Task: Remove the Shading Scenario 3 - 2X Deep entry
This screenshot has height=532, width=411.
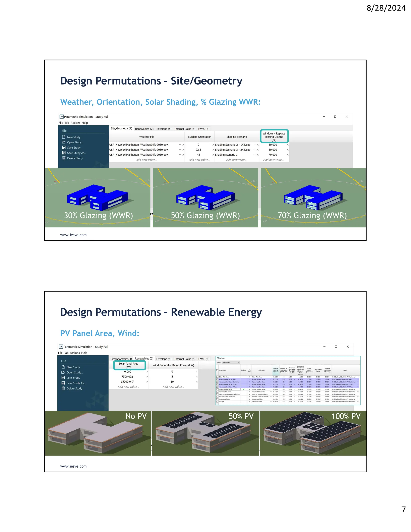Action: (x=258, y=150)
